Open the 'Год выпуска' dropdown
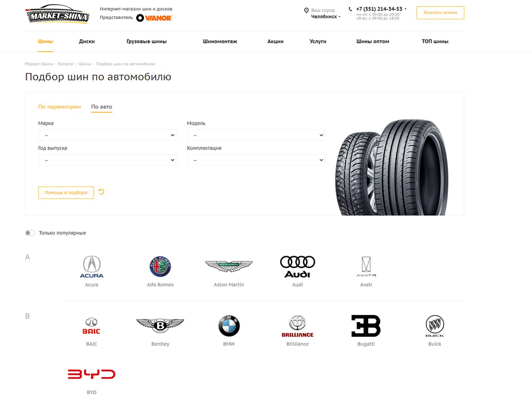The height and width of the screenshot is (399, 532). tap(107, 160)
